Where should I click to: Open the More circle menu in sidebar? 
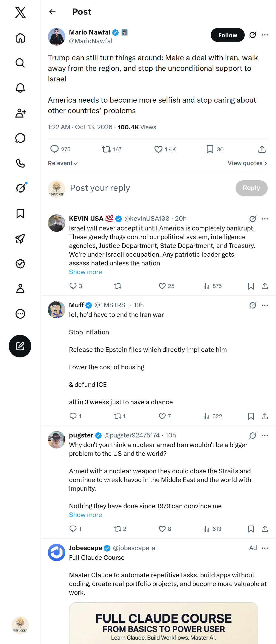pyautogui.click(x=20, y=313)
